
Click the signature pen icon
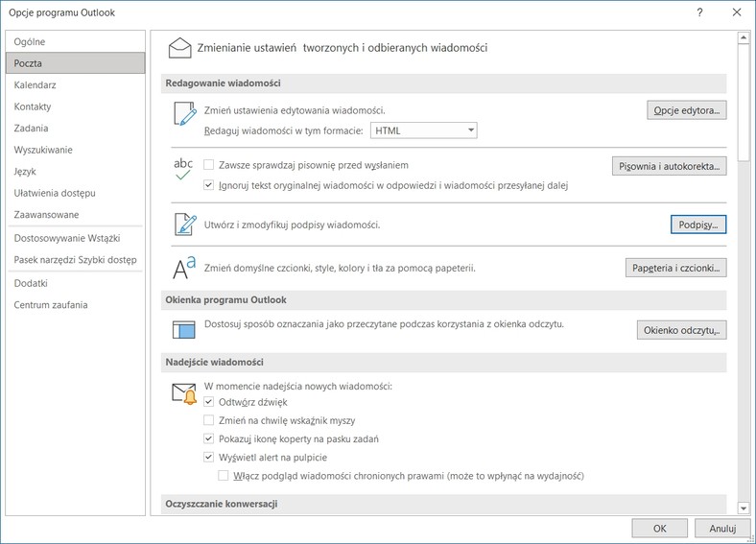tap(185, 225)
